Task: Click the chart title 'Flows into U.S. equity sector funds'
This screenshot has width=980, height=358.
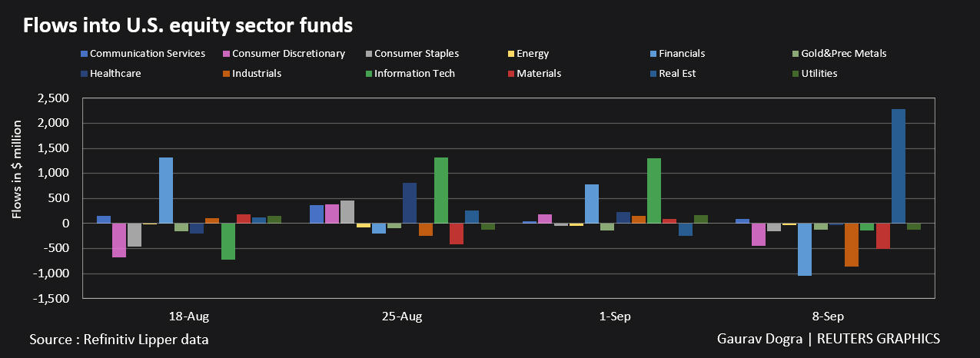Action: pos(188,25)
